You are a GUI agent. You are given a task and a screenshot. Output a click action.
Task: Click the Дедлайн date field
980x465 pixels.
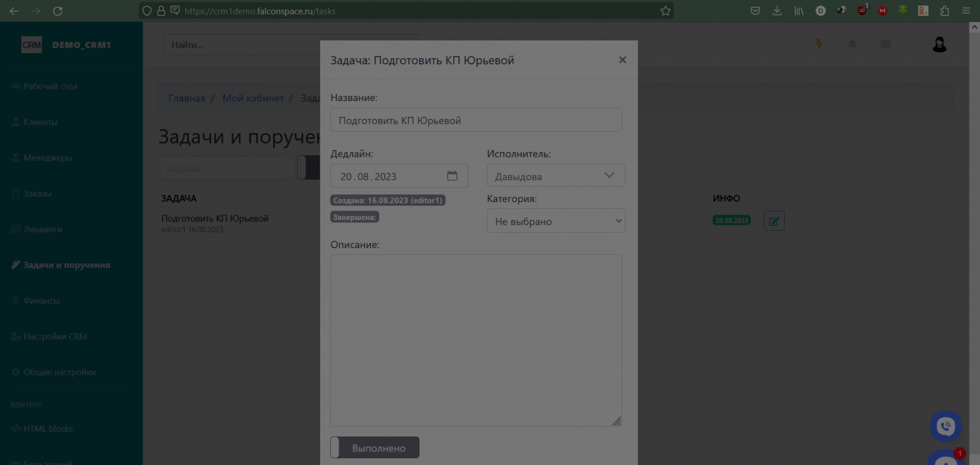click(x=399, y=176)
